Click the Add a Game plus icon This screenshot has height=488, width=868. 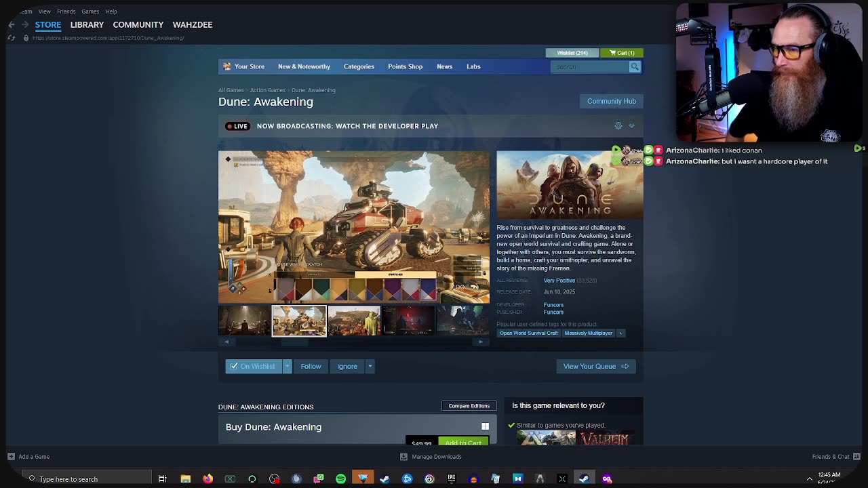click(x=11, y=457)
